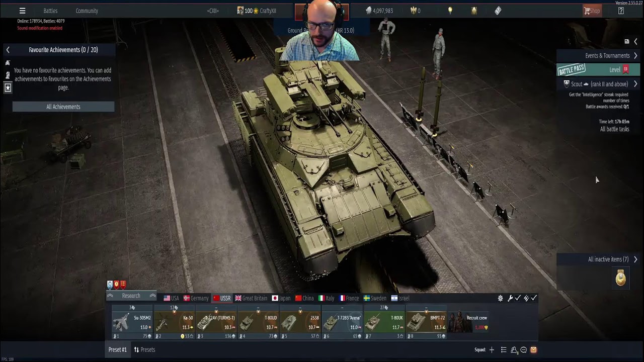Click the Research button
This screenshot has width=644, height=362.
(131, 296)
